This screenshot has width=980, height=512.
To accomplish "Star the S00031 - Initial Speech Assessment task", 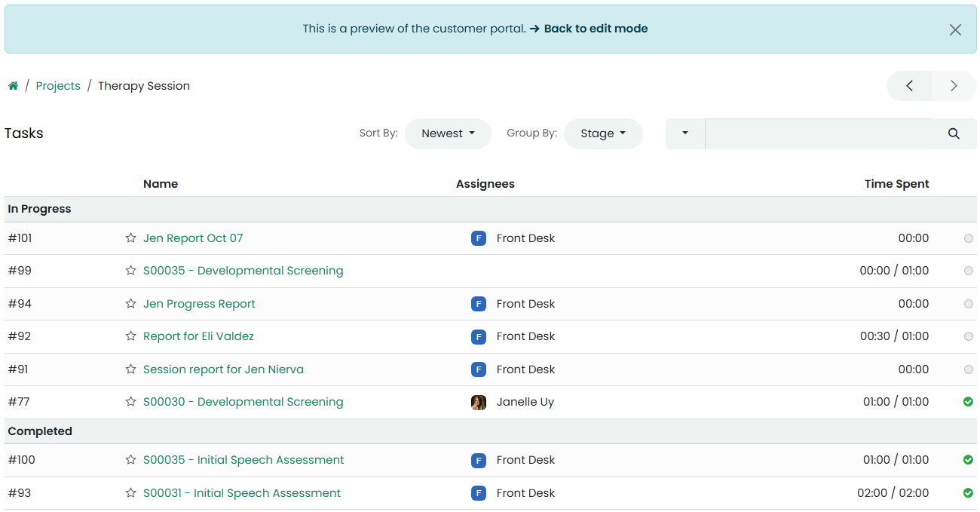I will pyautogui.click(x=130, y=493).
